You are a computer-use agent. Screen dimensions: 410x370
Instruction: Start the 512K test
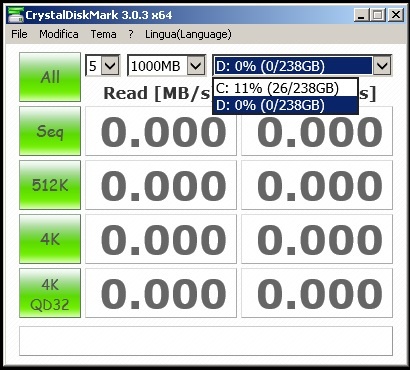[x=50, y=185]
